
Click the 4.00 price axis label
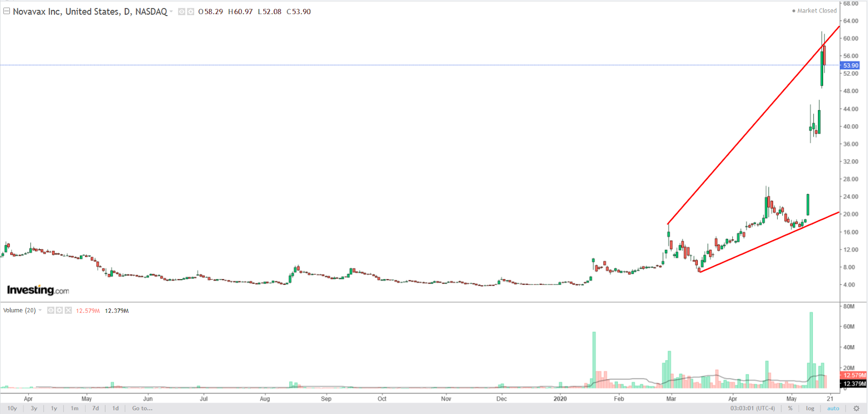coord(849,285)
